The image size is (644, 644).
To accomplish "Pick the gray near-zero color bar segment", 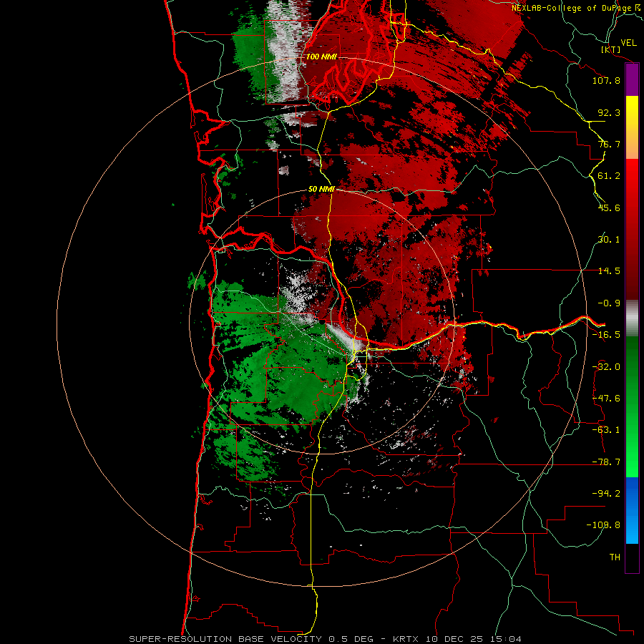I will pyautogui.click(x=632, y=318).
